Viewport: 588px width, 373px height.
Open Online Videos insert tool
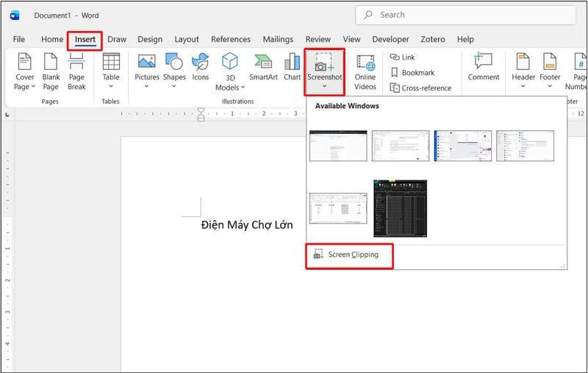[365, 71]
